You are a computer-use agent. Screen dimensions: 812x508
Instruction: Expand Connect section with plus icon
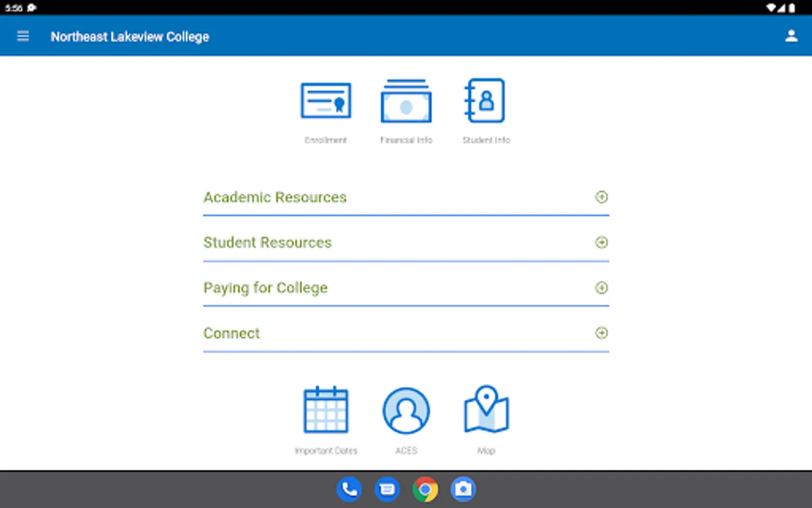click(602, 333)
